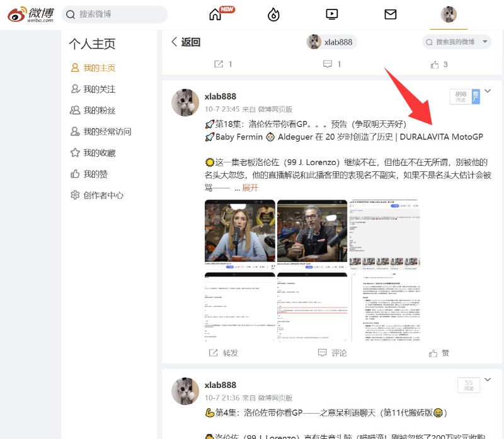Select 我的收藏 in the sidebar
Viewport: 504px width, 439px height.
click(99, 153)
